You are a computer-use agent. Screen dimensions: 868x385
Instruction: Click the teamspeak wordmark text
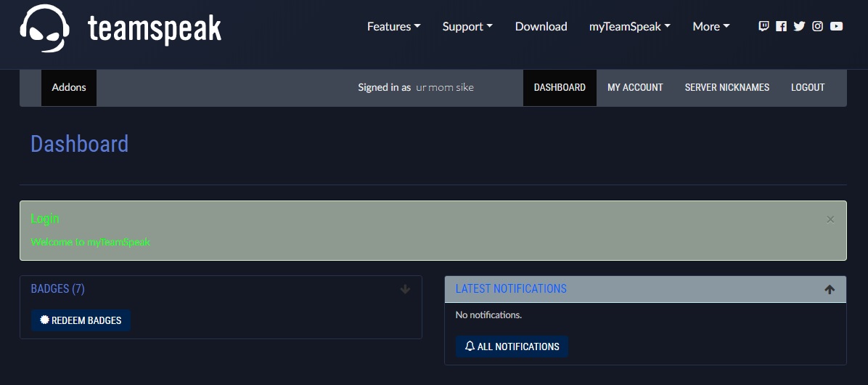[x=155, y=29]
